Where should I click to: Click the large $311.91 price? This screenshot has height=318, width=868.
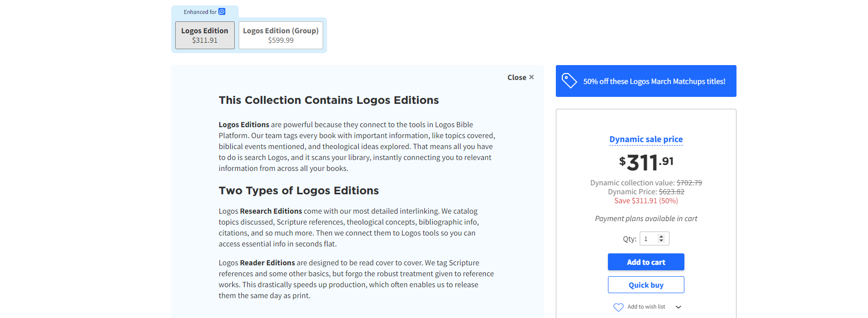(646, 162)
